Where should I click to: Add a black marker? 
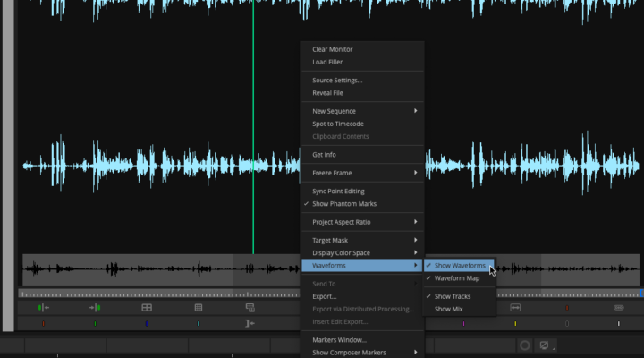click(567, 323)
